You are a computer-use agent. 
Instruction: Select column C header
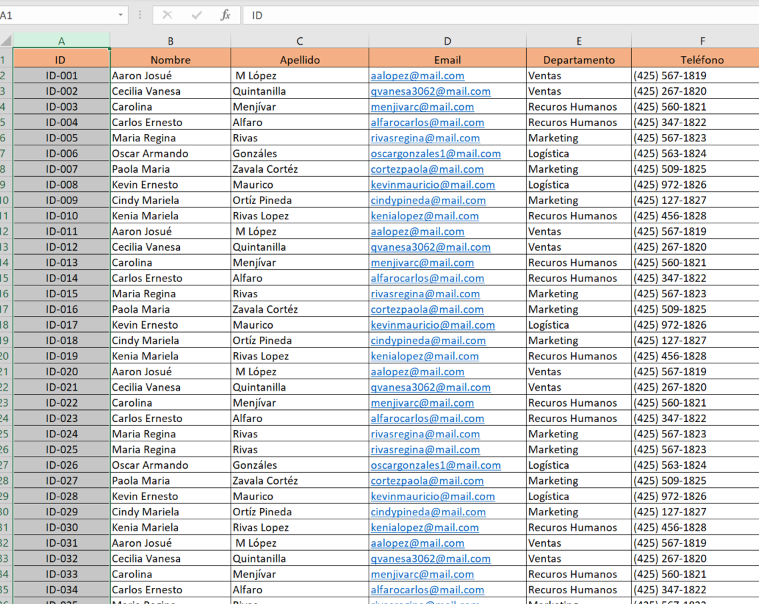300,41
